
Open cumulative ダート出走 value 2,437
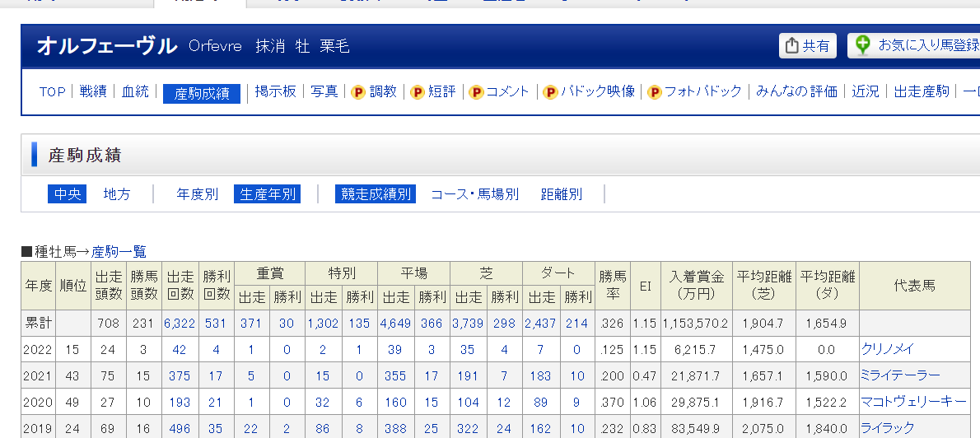[x=540, y=324]
